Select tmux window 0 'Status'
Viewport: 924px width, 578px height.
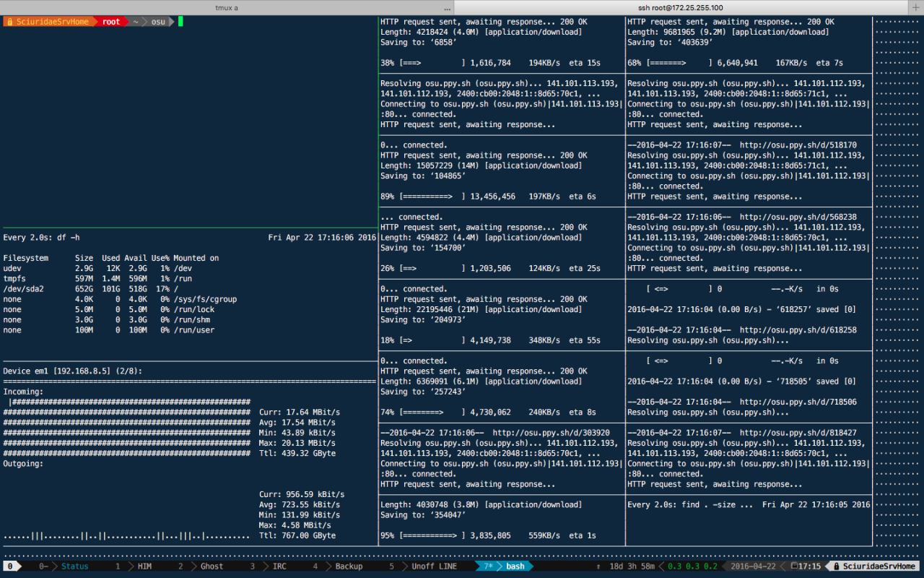64,566
